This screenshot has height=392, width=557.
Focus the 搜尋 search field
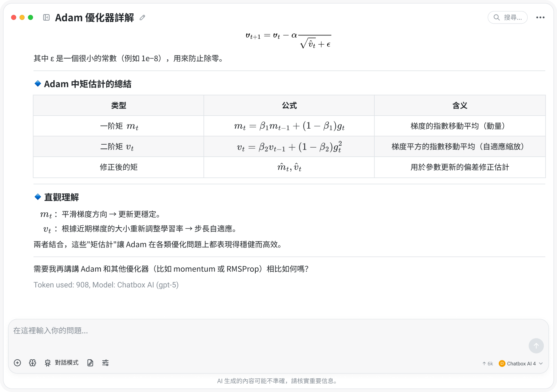click(508, 18)
